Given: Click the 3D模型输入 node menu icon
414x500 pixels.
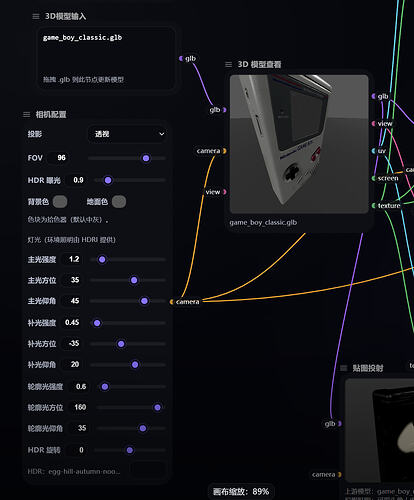Looking at the screenshot, I should click(x=36, y=16).
